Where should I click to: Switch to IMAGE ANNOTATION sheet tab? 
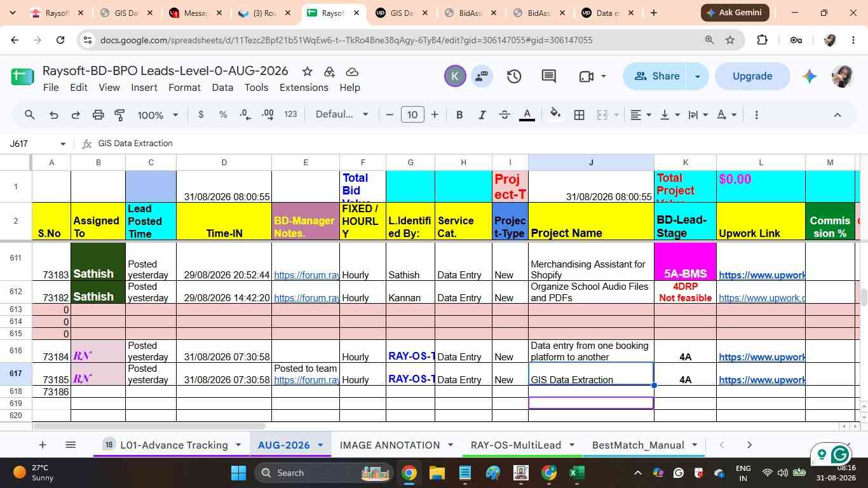point(390,445)
